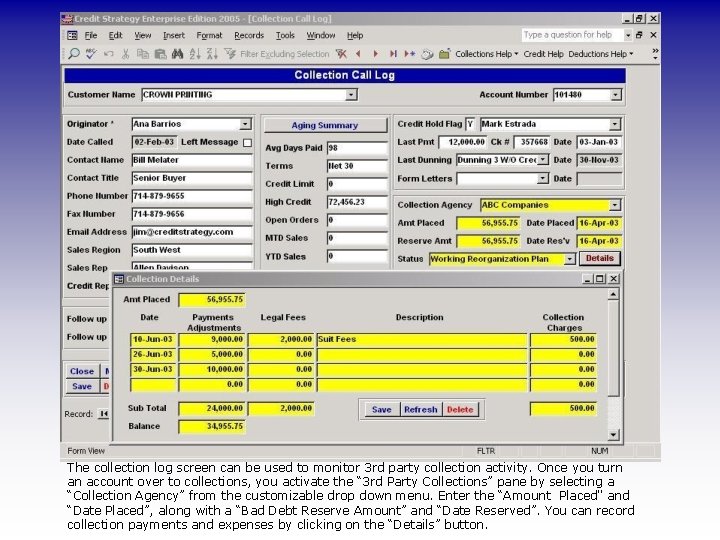Click Collection Details scrollbar down arrow
This screenshot has height=540, width=720.
(613, 434)
